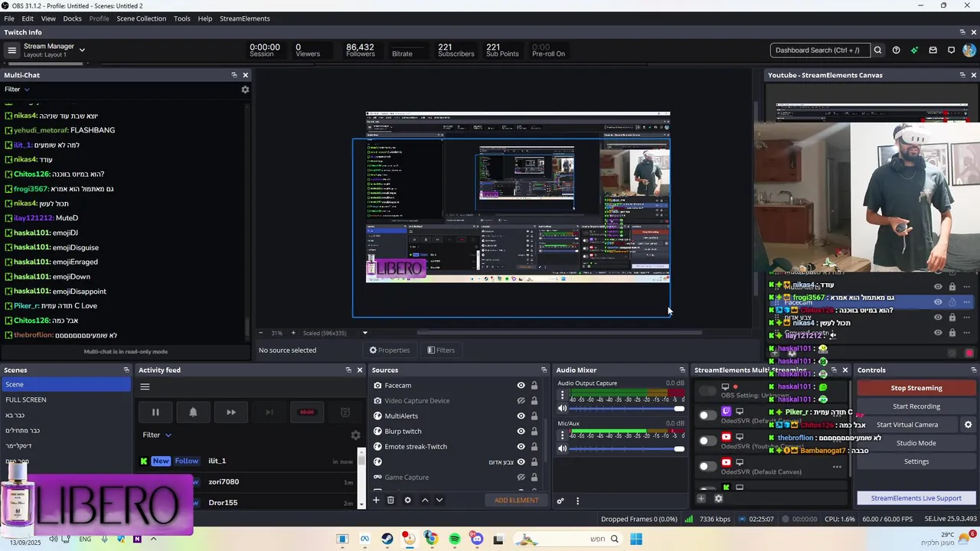Open Steam from the Windows taskbar

387,540
